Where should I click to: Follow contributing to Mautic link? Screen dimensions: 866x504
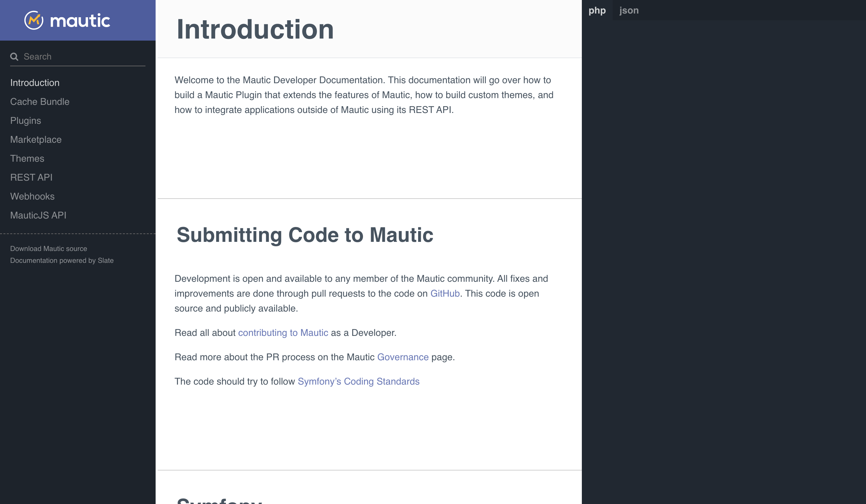[283, 333]
